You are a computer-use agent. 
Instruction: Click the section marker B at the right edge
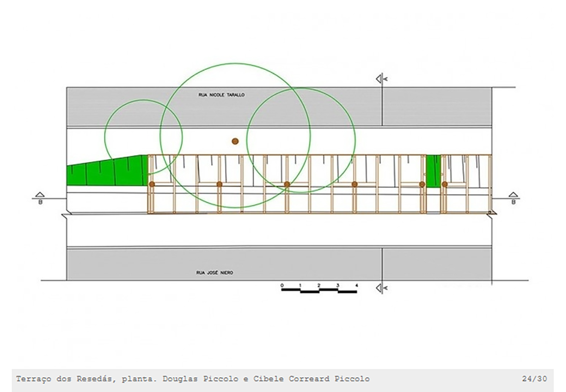click(x=513, y=198)
